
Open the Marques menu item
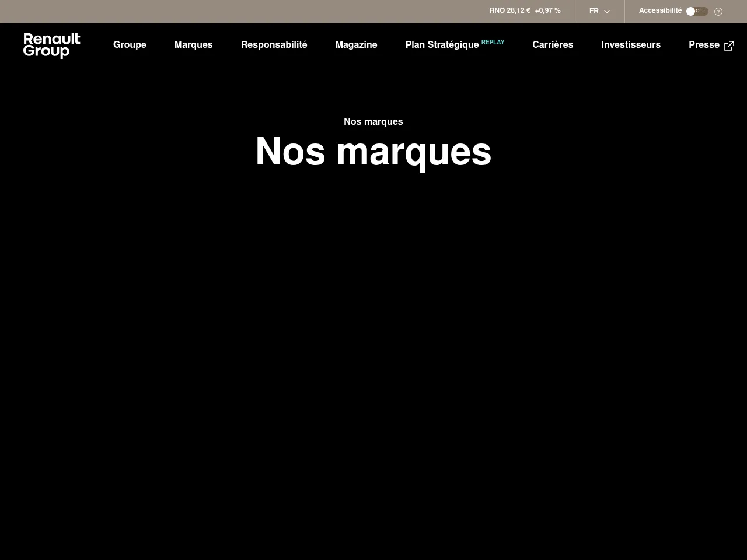point(193,45)
